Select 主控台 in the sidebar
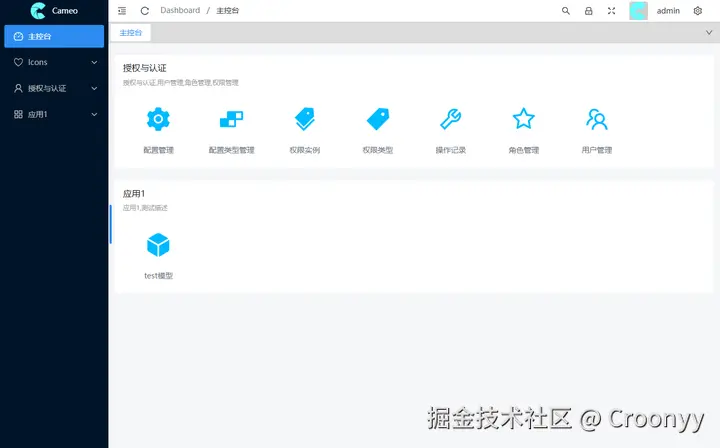This screenshot has width=720, height=448. [x=54, y=36]
